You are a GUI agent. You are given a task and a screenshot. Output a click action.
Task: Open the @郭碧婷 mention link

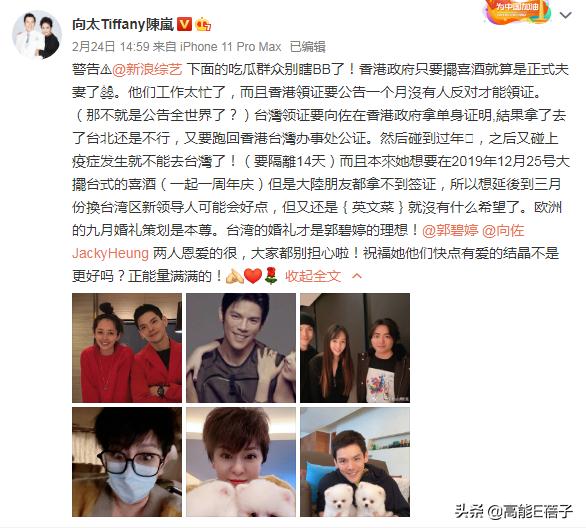[x=450, y=231]
